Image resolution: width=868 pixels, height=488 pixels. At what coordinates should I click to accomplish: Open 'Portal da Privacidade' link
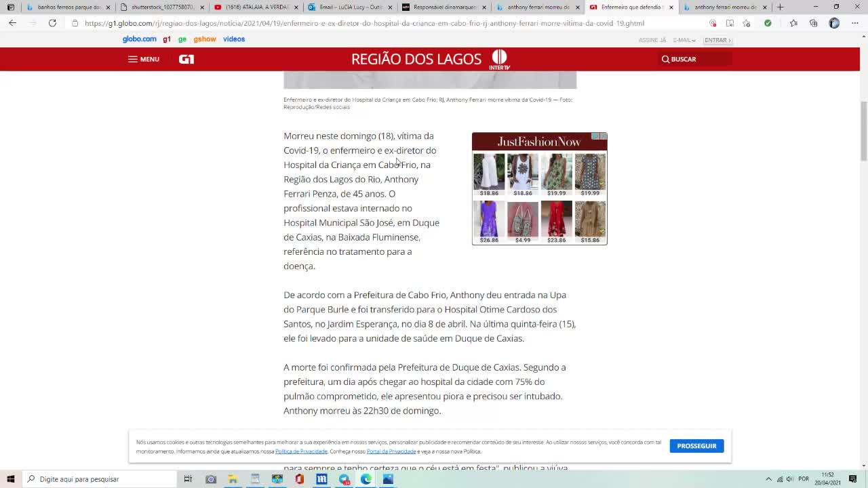coord(391,451)
